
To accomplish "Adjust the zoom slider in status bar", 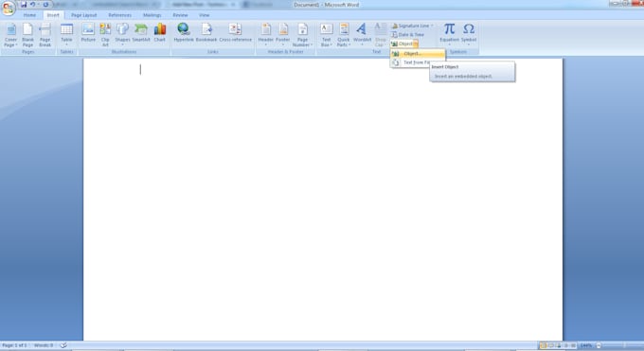I will (620, 345).
